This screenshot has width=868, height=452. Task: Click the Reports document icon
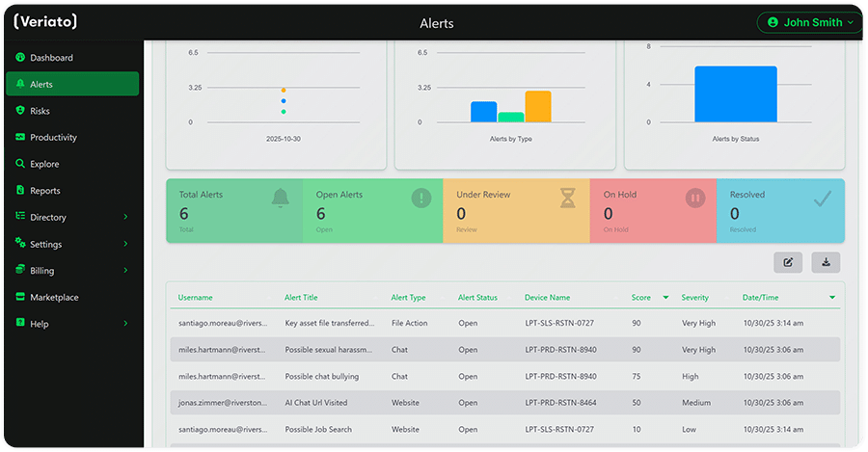(x=20, y=191)
